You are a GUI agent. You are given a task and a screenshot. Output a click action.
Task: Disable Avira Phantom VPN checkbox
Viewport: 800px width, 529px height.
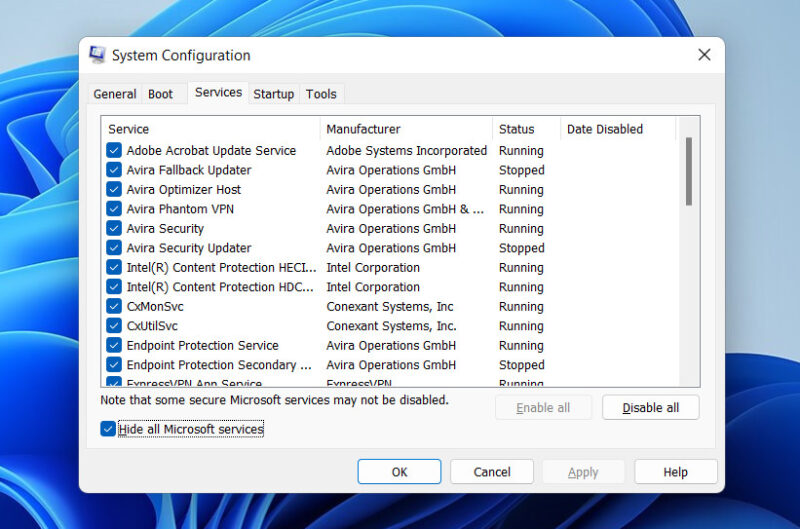[x=114, y=209]
